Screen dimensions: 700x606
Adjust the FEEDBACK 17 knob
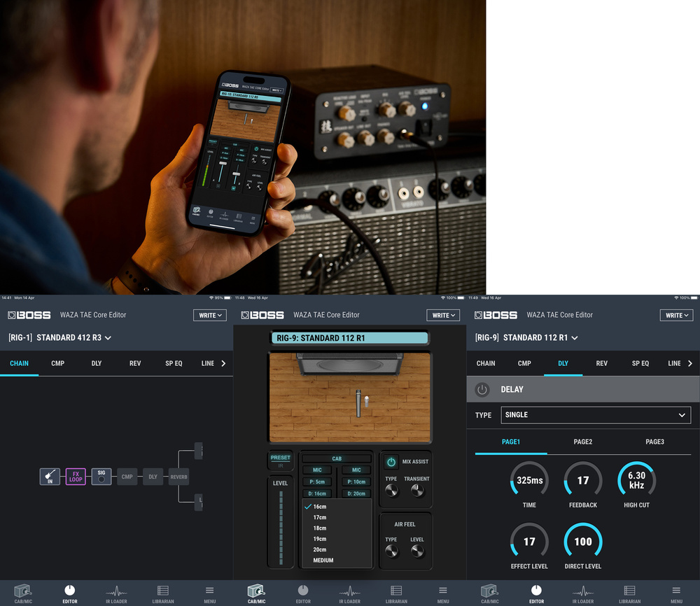pos(582,480)
